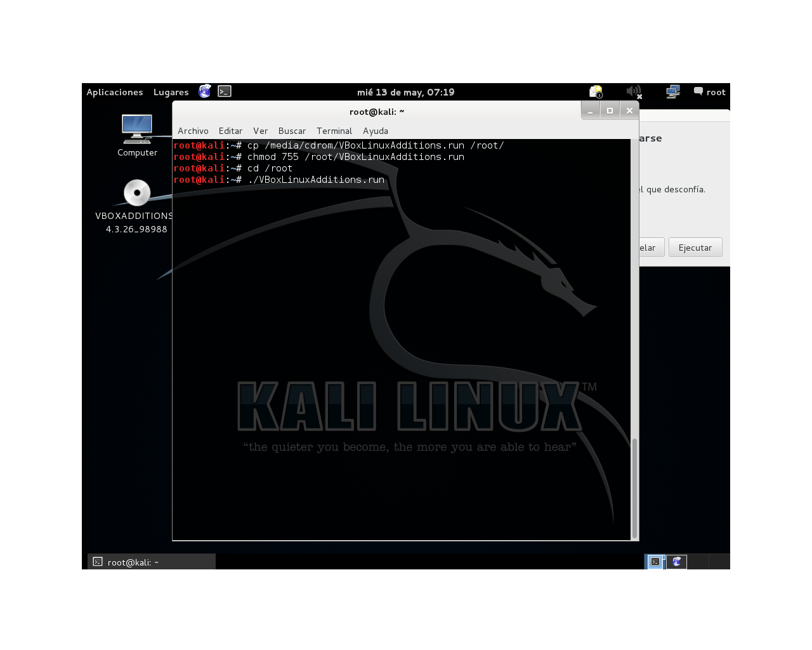Open the terminal Ver menu

coord(260,131)
